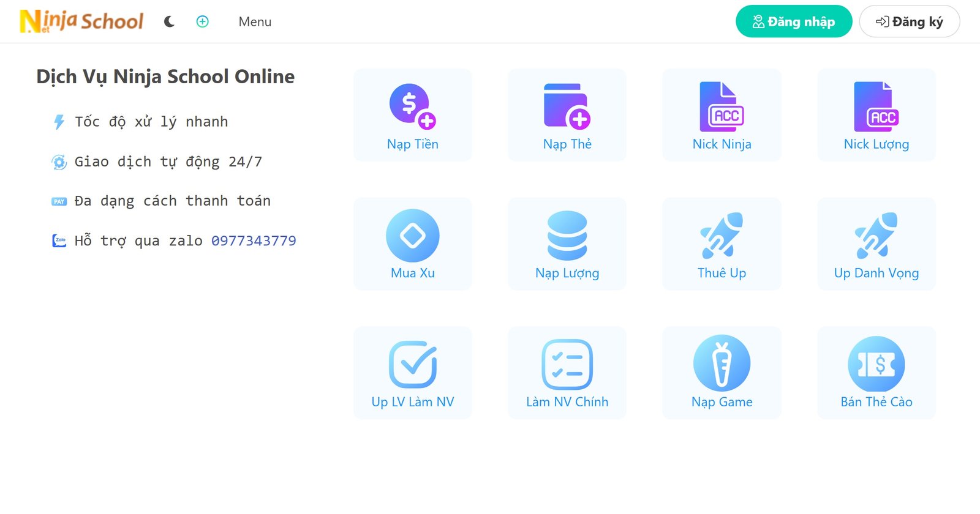Select the Bán Thẻ Cào ticket icon
The image size is (980, 514).
[x=876, y=364]
